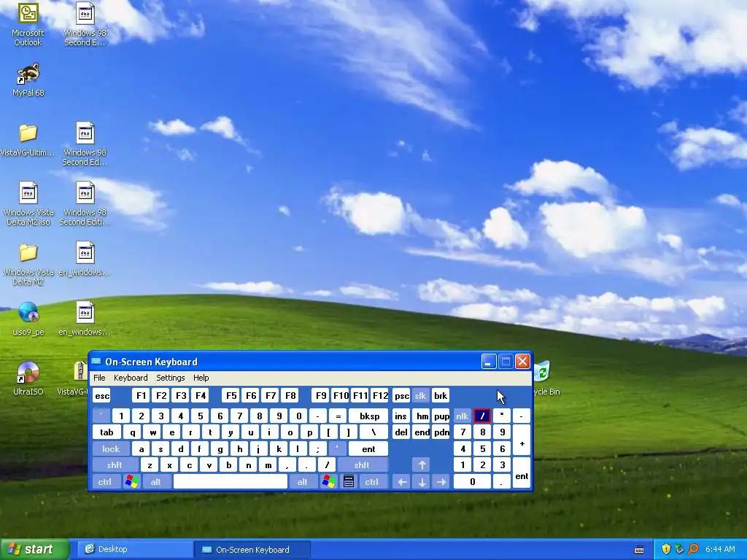Open the Settings menu
Image resolution: width=747 pixels, height=560 pixels.
[x=171, y=378]
